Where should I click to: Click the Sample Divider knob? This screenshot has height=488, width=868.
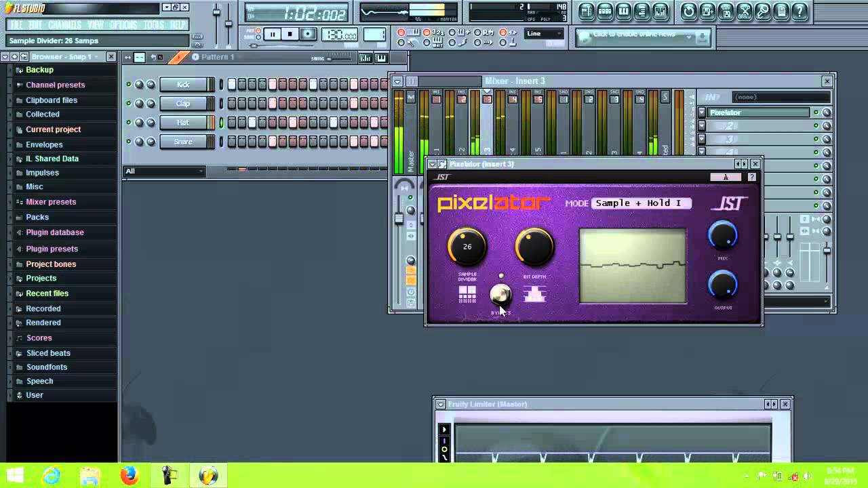click(x=467, y=247)
